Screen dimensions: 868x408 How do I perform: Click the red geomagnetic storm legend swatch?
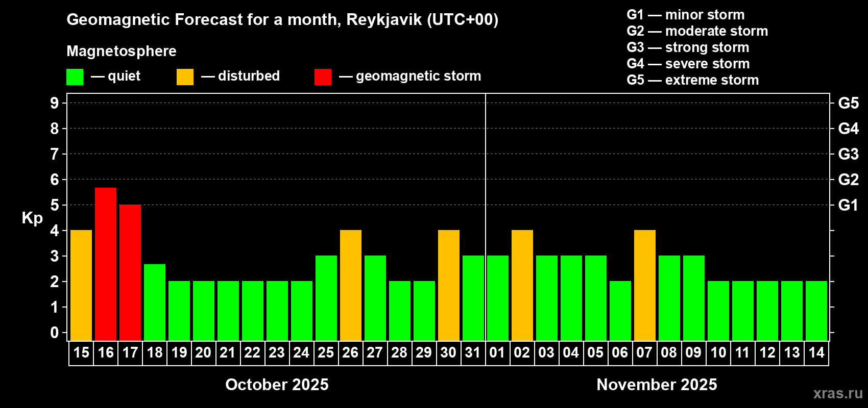click(x=323, y=77)
